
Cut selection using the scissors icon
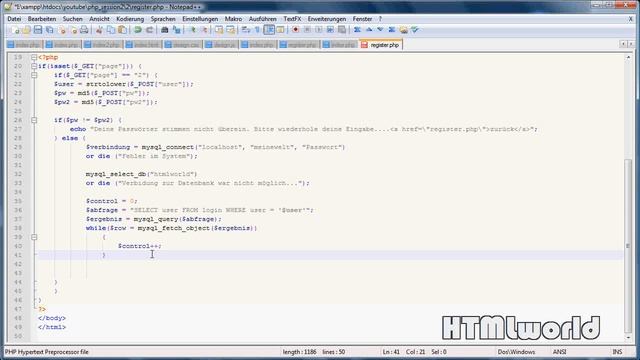tap(99, 30)
